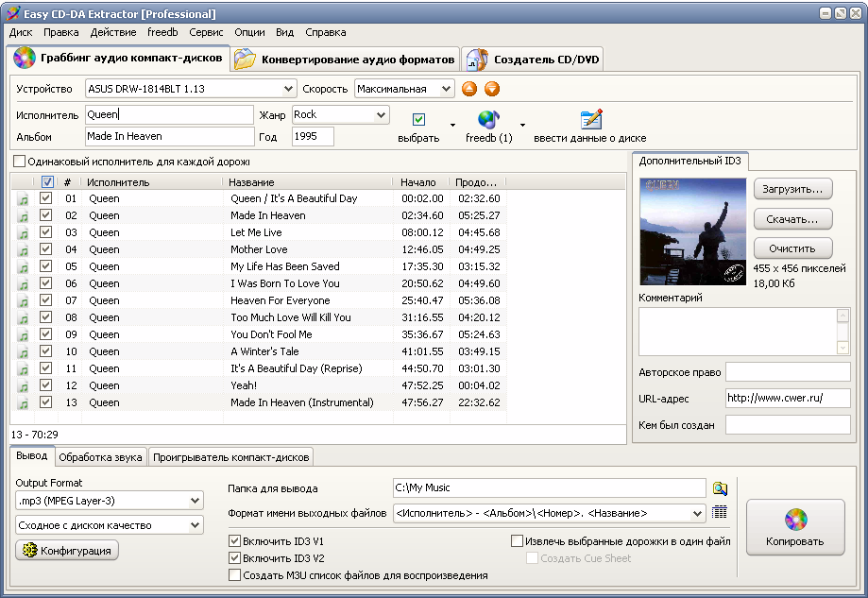Browse output folder with the magnifier icon
868x598 pixels.
tap(721, 488)
